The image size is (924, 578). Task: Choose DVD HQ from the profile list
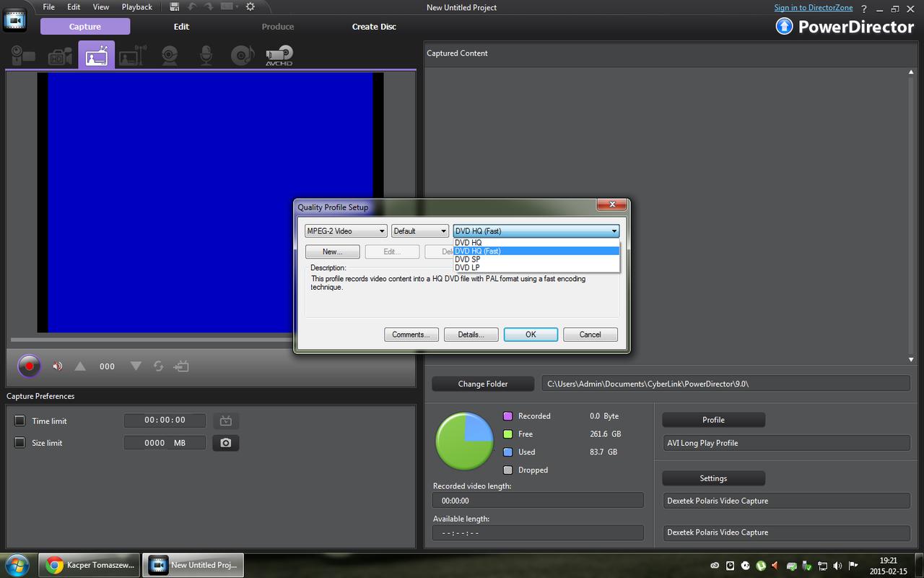point(536,243)
